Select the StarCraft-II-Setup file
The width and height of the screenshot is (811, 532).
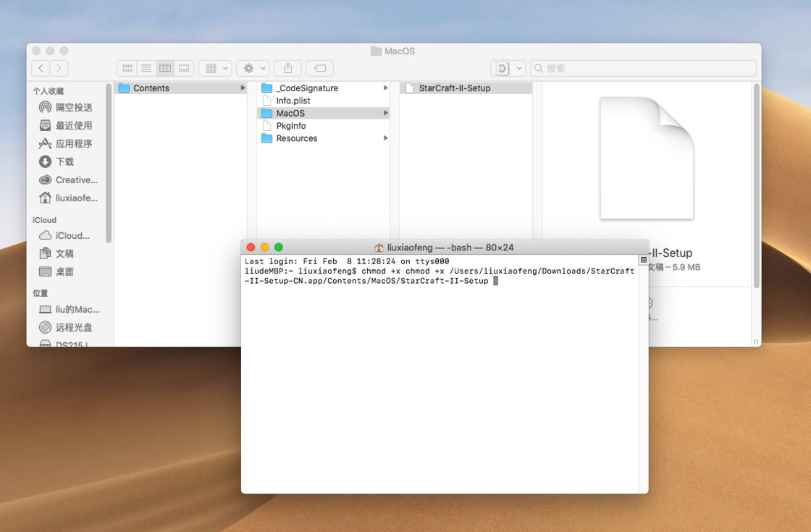(454, 88)
